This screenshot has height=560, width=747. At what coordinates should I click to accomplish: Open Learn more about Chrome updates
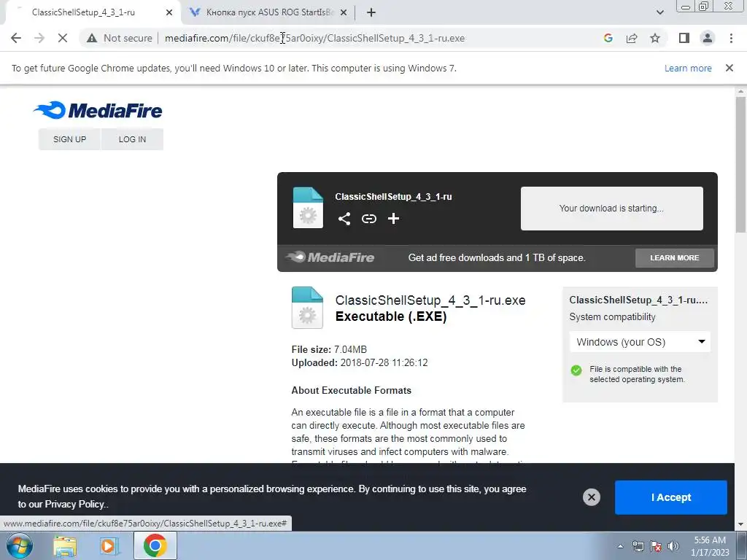pyautogui.click(x=688, y=68)
